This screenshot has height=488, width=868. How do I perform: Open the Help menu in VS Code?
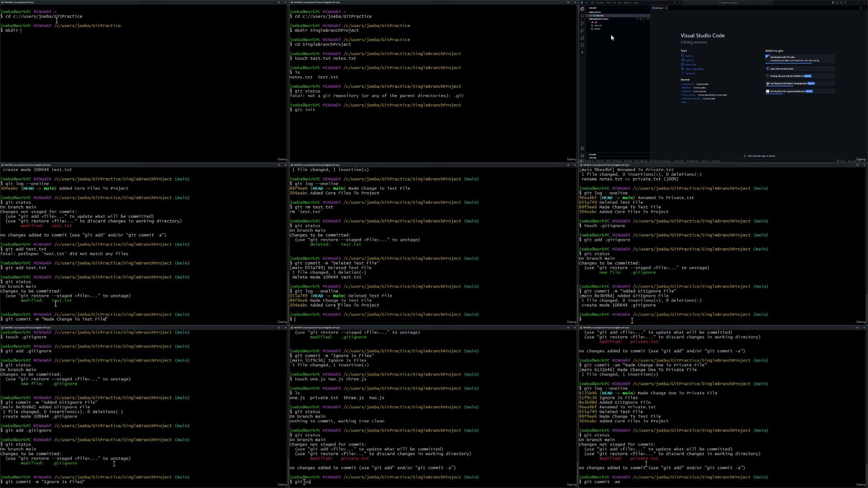pos(635,2)
